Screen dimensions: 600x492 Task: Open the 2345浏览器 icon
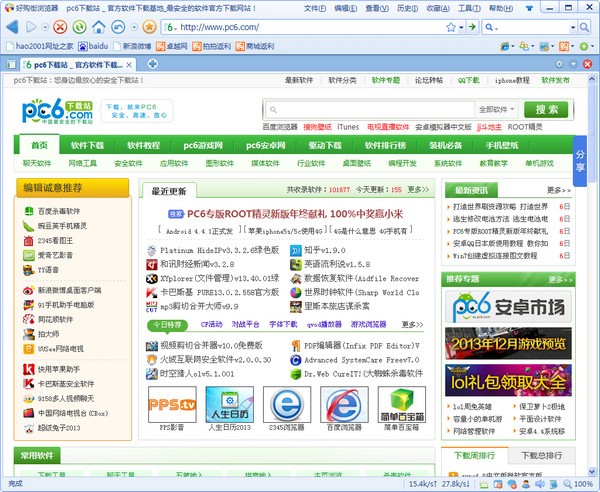[x=287, y=404]
